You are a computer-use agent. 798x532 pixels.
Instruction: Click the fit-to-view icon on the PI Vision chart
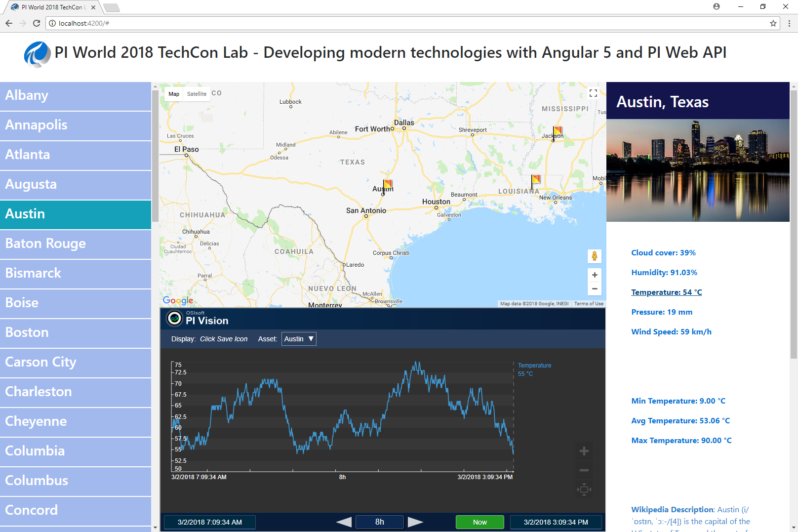pyautogui.click(x=584, y=489)
